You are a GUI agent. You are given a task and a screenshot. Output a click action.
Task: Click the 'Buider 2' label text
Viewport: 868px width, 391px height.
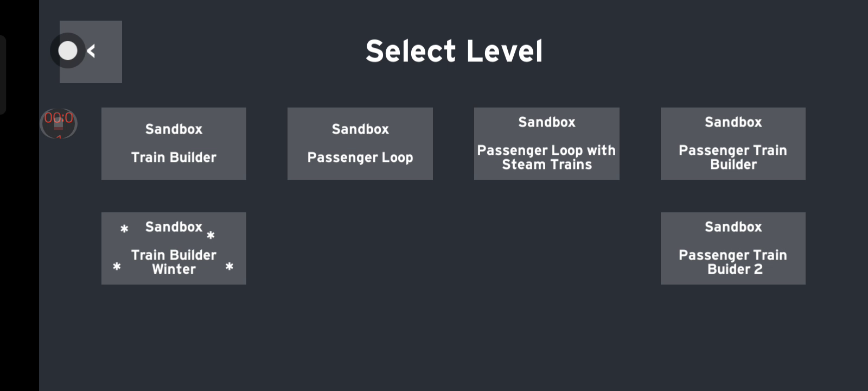[735, 269]
